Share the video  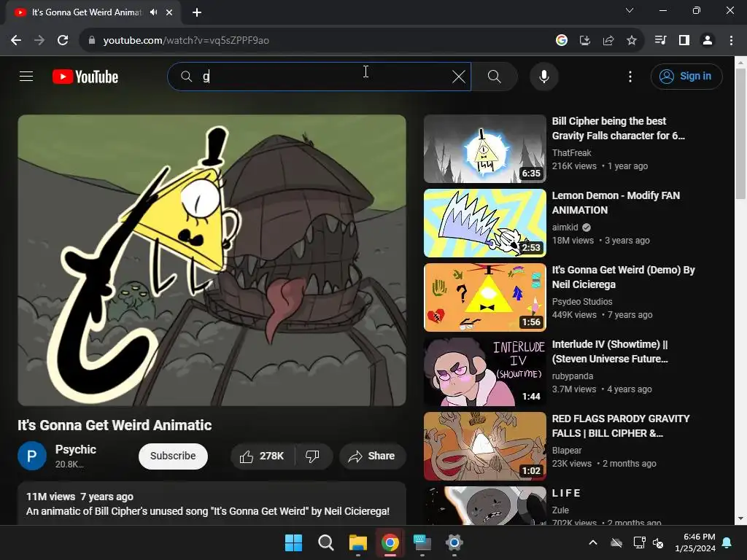[372, 456]
